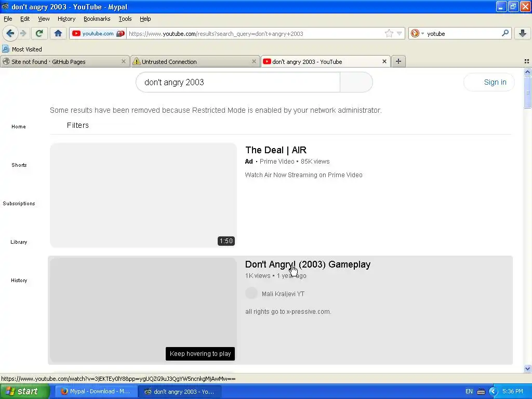Screen dimensions: 532x399
Task: Open Library in YouTube sidebar
Action: [x=19, y=242]
